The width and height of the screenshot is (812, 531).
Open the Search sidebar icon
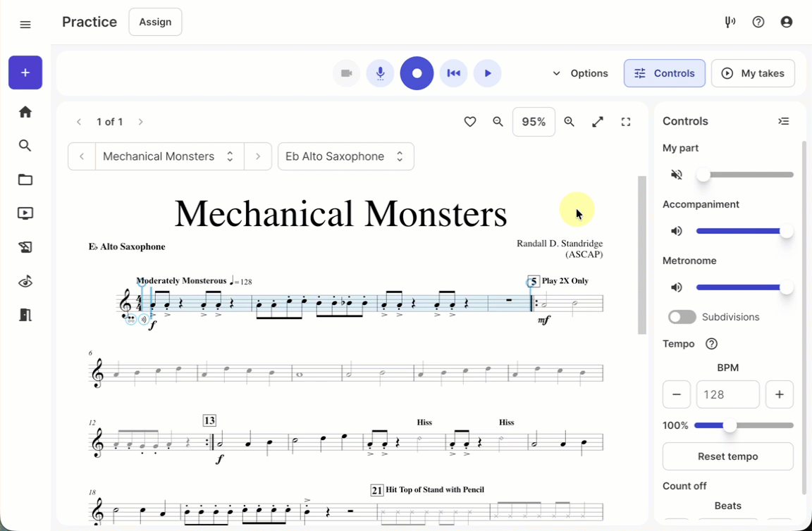pos(25,146)
